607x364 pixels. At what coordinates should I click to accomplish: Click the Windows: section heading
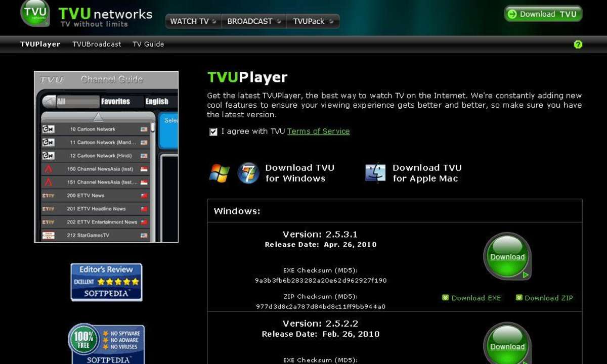point(237,211)
